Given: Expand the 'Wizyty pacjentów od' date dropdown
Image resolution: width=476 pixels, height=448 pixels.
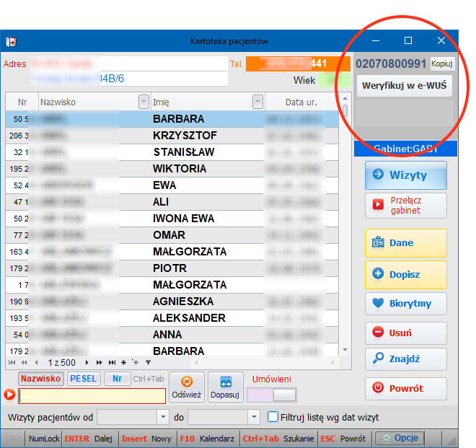Looking at the screenshot, I should tap(163, 417).
